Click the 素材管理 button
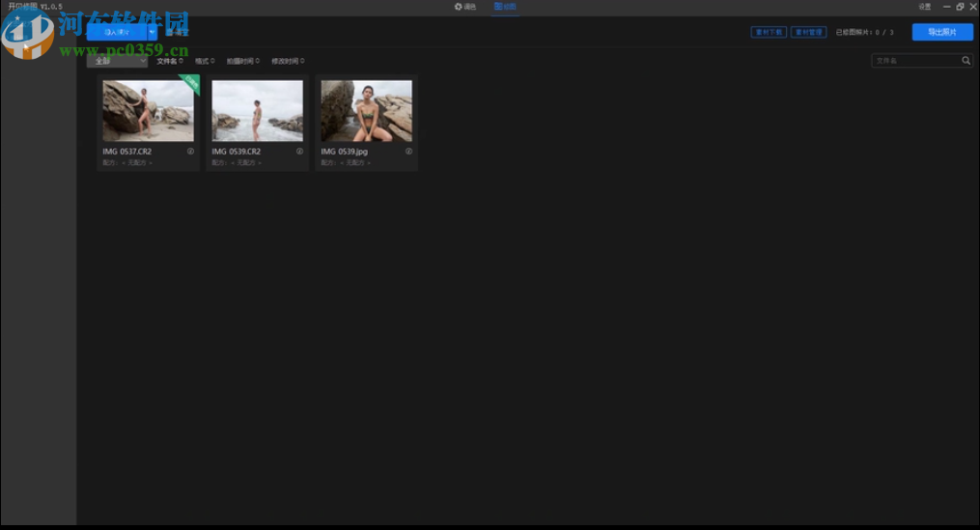This screenshot has width=980, height=530. tap(808, 32)
